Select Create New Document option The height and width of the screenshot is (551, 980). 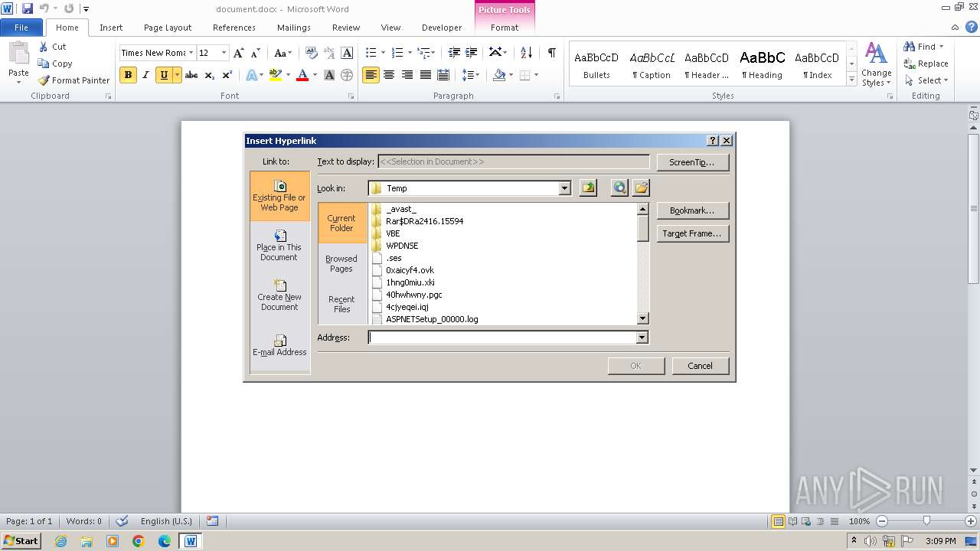click(279, 295)
